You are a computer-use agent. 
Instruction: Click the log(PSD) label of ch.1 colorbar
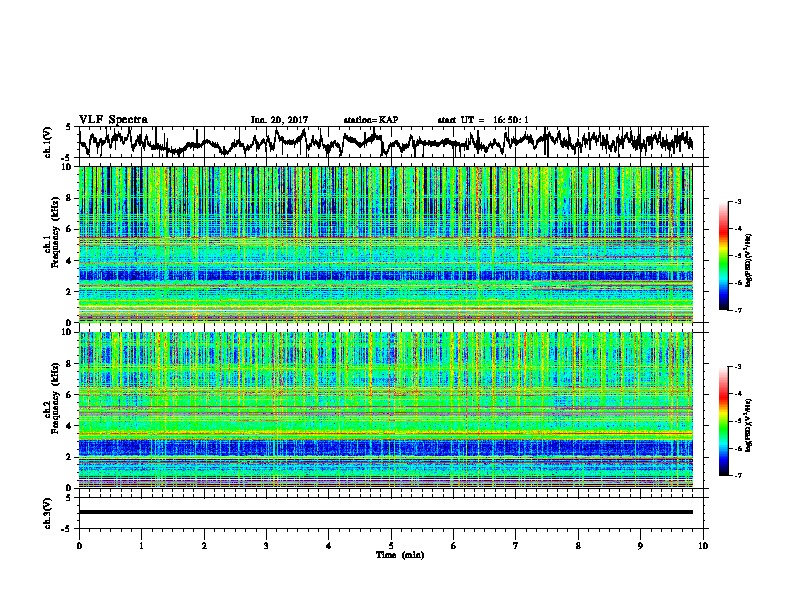point(748,260)
